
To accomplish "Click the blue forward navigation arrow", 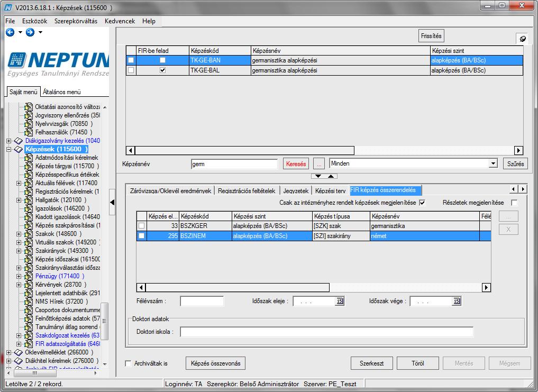I will click(30, 32).
